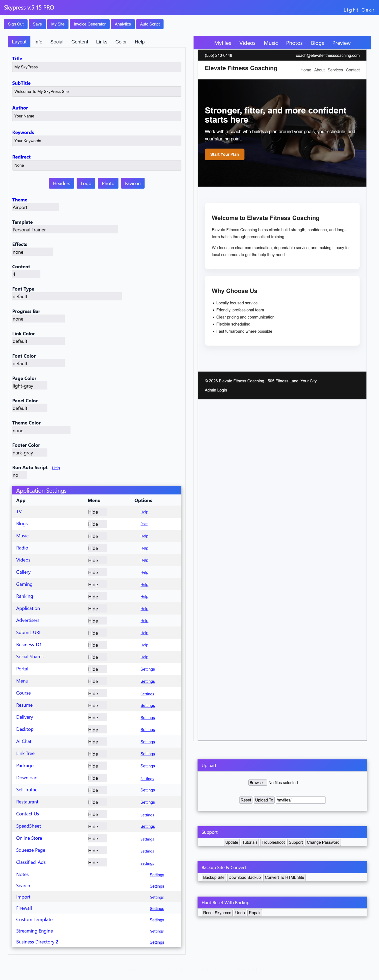Switch to the Social tab
Screen dimensions: 379x980
pyautogui.click(x=57, y=42)
